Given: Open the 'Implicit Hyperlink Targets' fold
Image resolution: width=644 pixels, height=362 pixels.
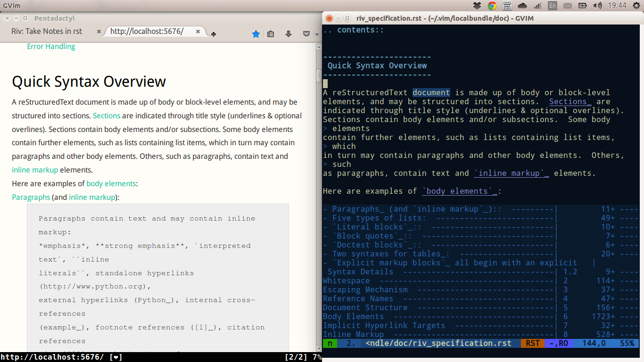Looking at the screenshot, I should coord(481,325).
